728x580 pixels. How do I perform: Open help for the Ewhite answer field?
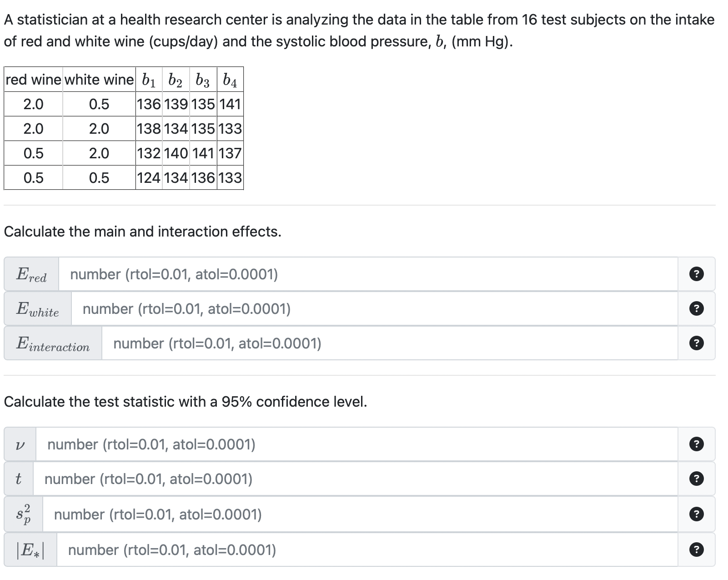[697, 308]
